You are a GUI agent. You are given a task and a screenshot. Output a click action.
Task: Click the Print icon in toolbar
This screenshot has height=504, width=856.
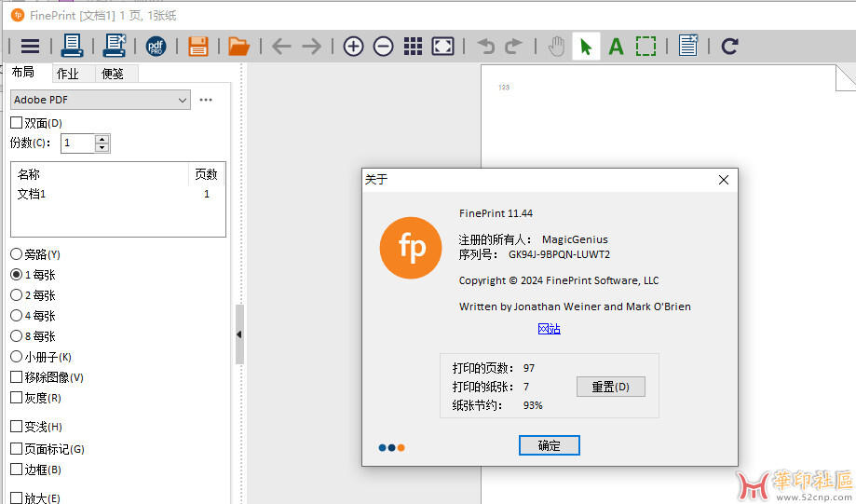coord(72,46)
